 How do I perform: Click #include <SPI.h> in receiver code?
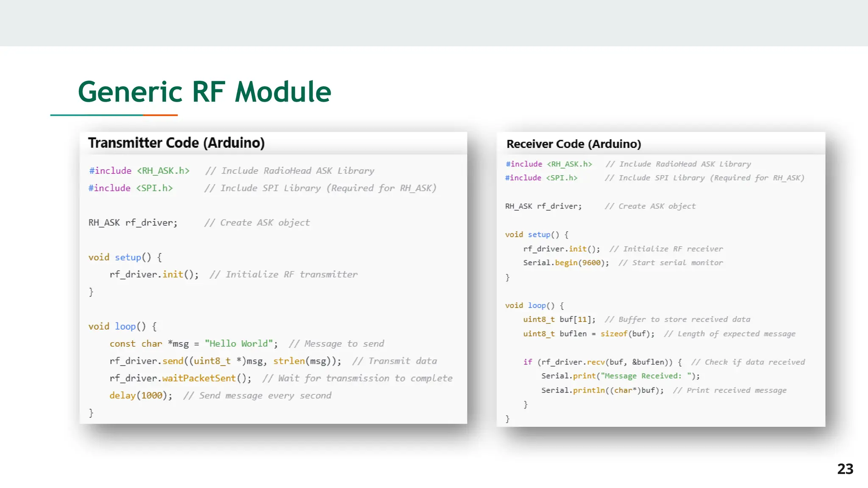click(541, 178)
